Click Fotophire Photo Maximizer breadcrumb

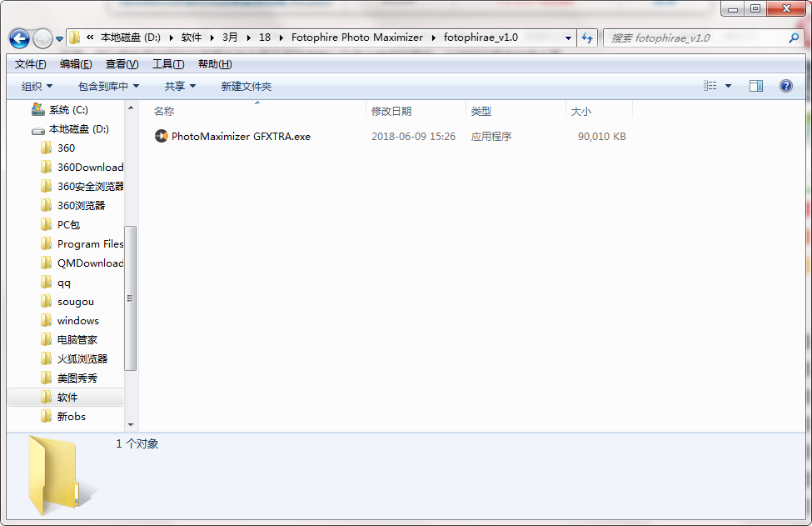pos(356,38)
